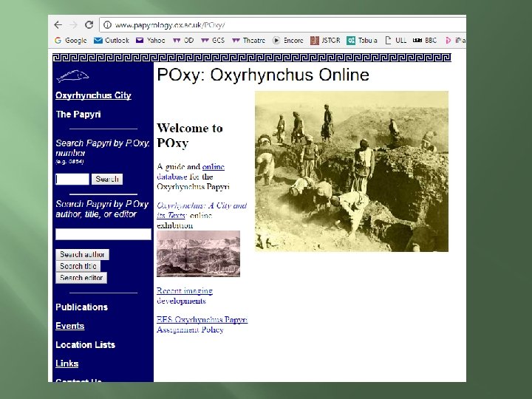Image resolution: width=532 pixels, height=399 pixels.
Task: Click the Search button beside number field
Action: click(107, 179)
